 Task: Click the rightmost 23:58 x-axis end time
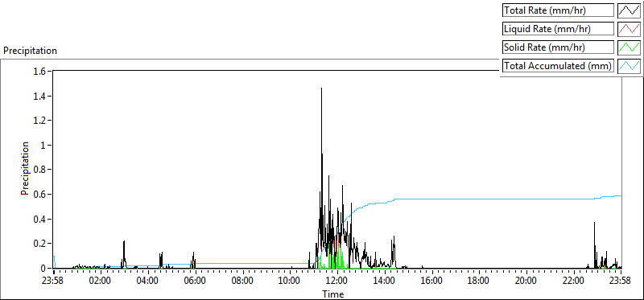pyautogui.click(x=620, y=282)
